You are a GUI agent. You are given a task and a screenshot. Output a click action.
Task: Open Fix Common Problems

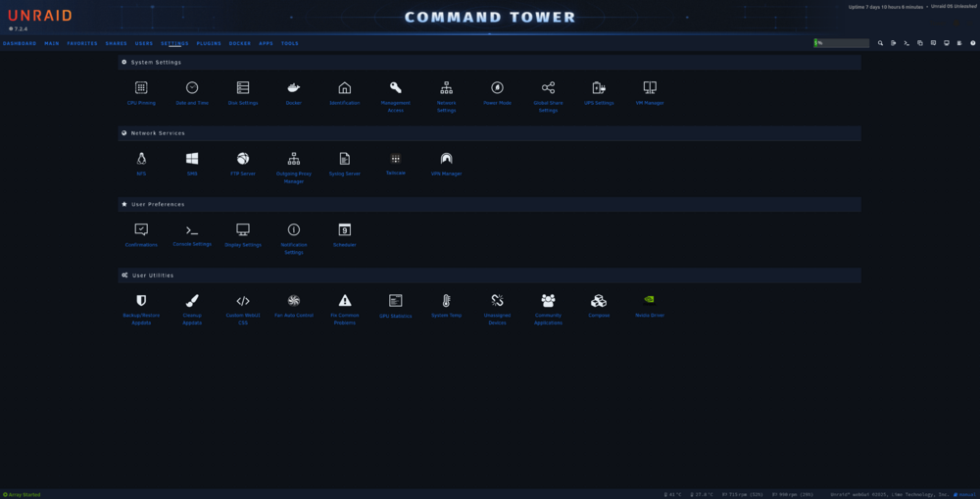344,310
